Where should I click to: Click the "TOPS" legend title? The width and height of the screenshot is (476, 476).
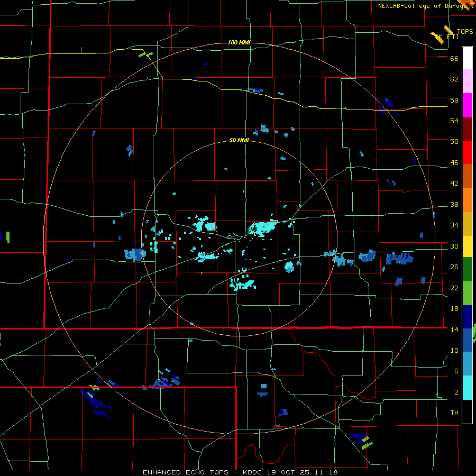click(465, 32)
